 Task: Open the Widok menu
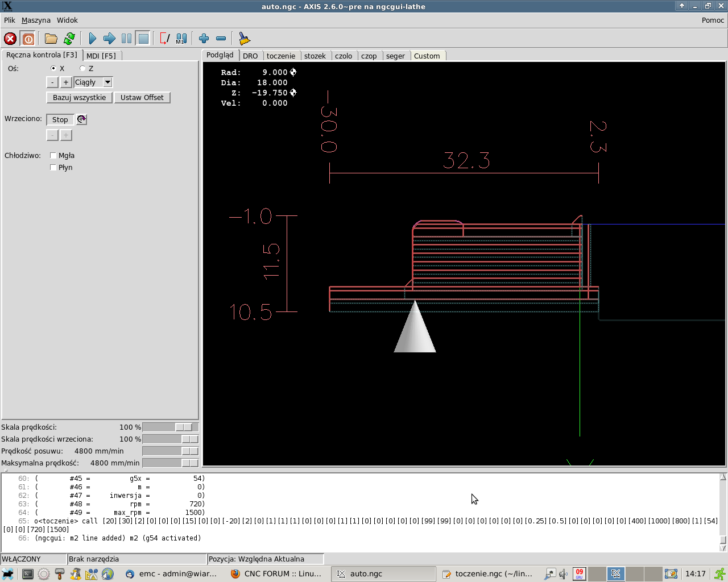67,20
